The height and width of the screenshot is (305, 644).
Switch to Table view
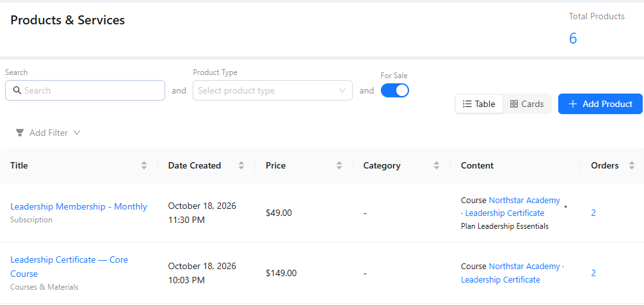click(479, 104)
